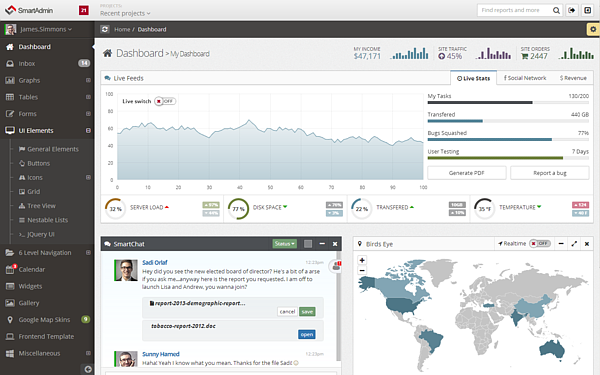Viewport: 600px width, 375px height.
Task: Click SmartChat gray square stop button
Action: click(x=308, y=244)
